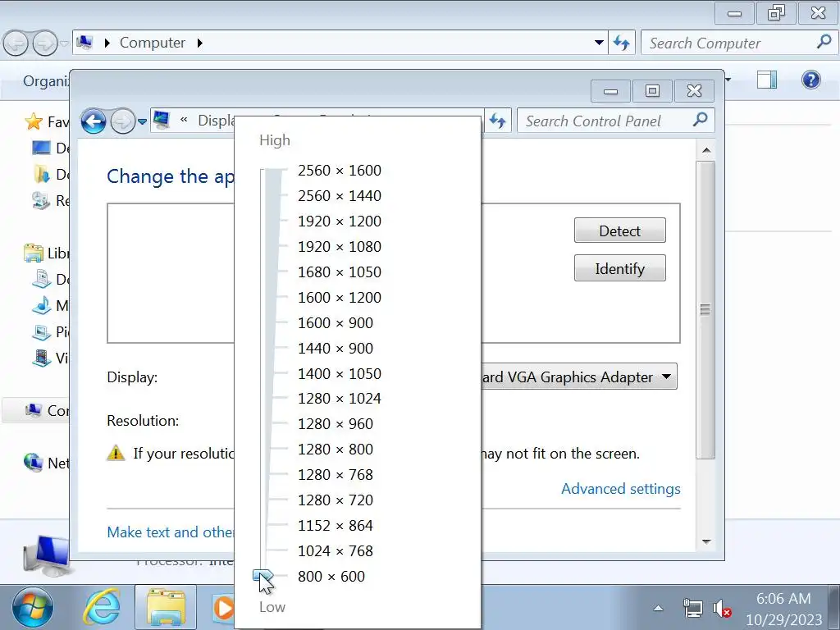Open Explorer Help icon
The width and height of the screenshot is (840, 630).
(811, 80)
